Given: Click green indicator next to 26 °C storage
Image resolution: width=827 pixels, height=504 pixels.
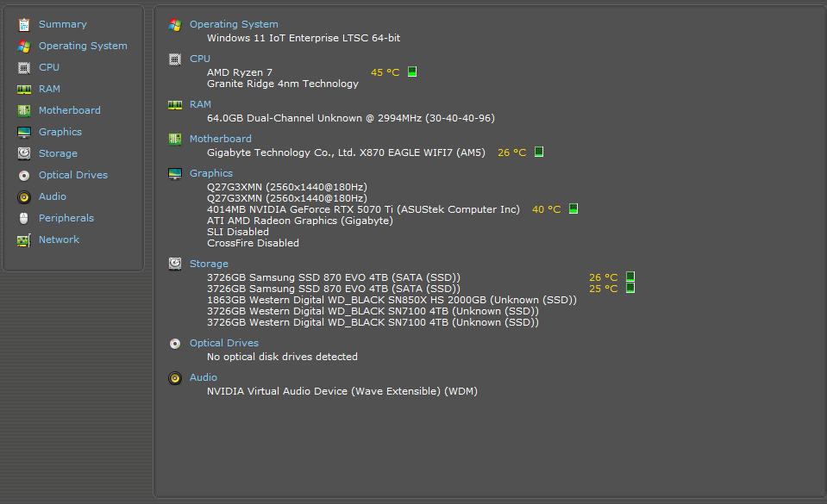Looking at the screenshot, I should [630, 277].
